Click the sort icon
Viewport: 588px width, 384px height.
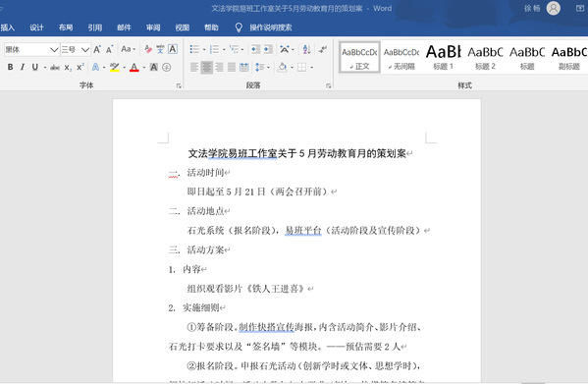pos(306,49)
